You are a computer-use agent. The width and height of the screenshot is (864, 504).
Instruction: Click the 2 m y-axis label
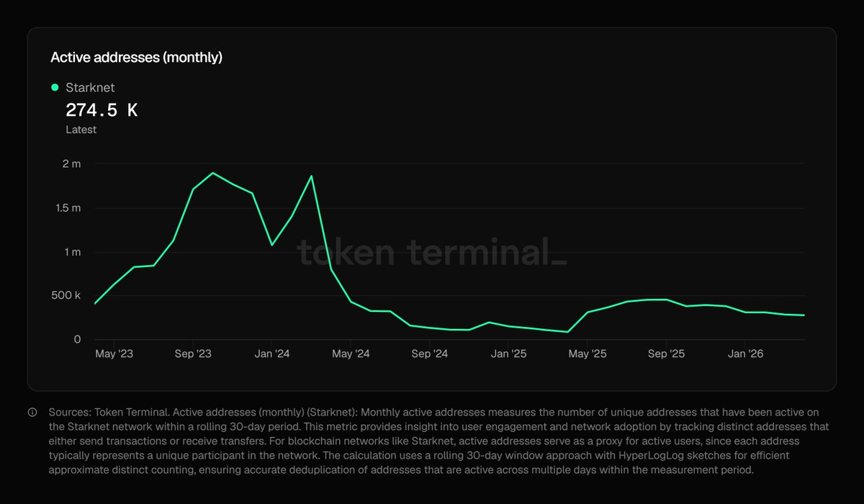(71, 164)
